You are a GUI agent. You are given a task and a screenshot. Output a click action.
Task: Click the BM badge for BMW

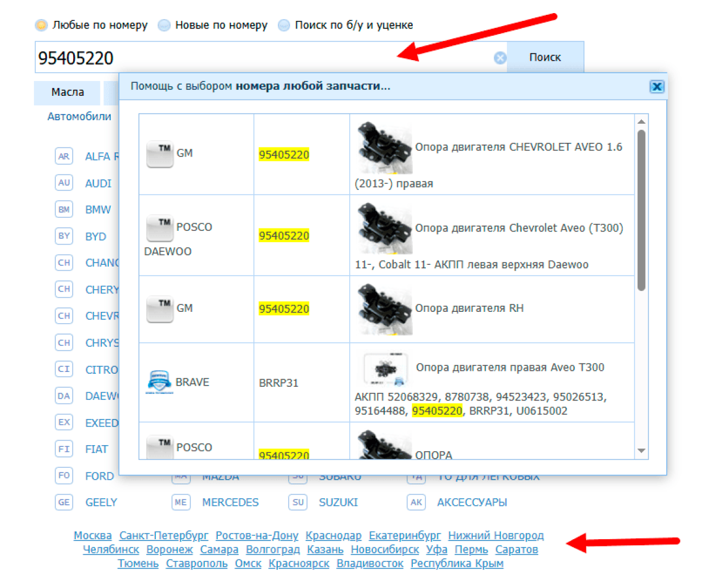(x=64, y=209)
